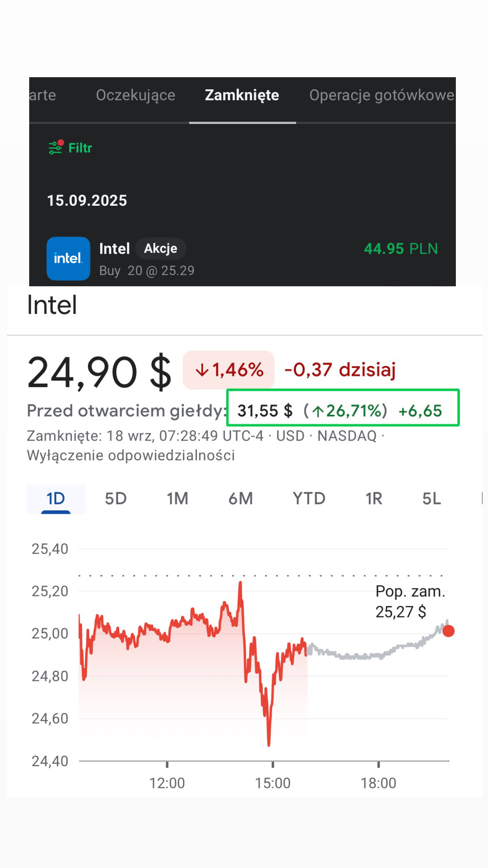Show the 6M chart range

tap(241, 499)
